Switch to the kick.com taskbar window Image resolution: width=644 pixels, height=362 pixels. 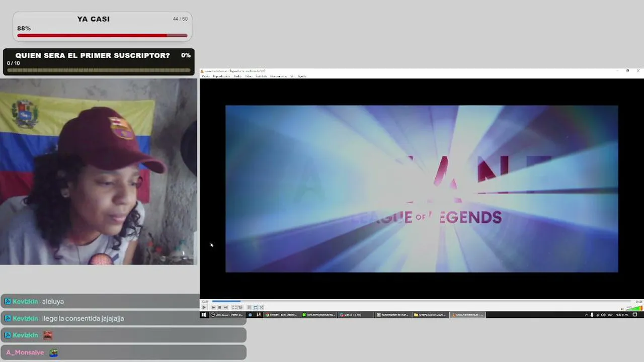click(318, 315)
